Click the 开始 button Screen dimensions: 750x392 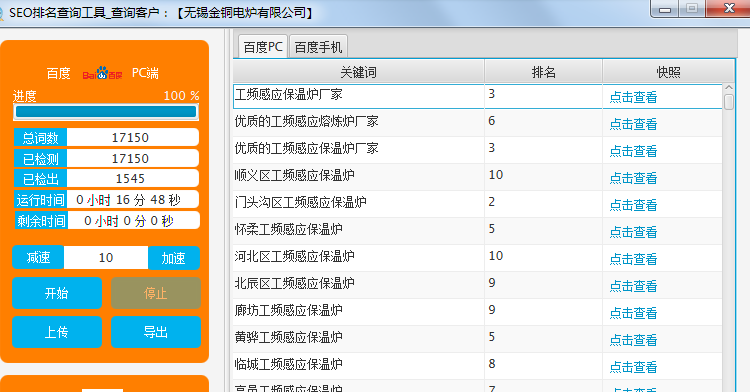[57, 293]
